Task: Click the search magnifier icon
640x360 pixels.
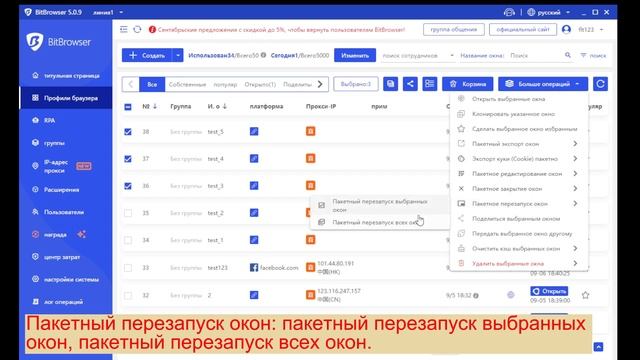Action: pyautogui.click(x=568, y=55)
